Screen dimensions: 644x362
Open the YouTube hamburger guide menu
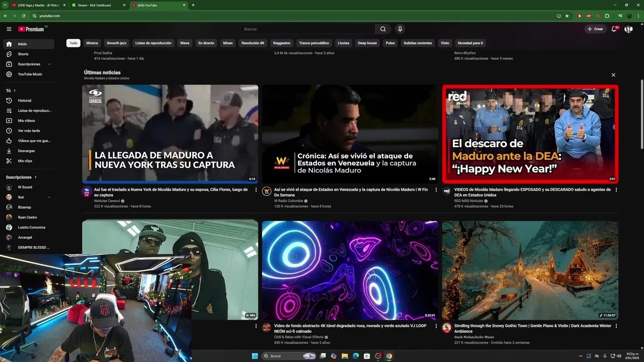9,29
